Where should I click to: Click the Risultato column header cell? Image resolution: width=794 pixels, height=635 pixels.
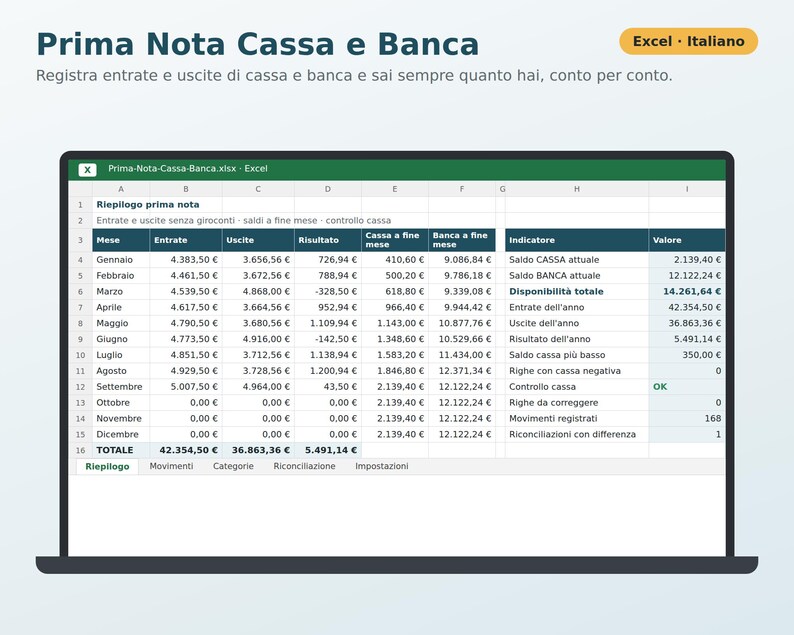(328, 240)
